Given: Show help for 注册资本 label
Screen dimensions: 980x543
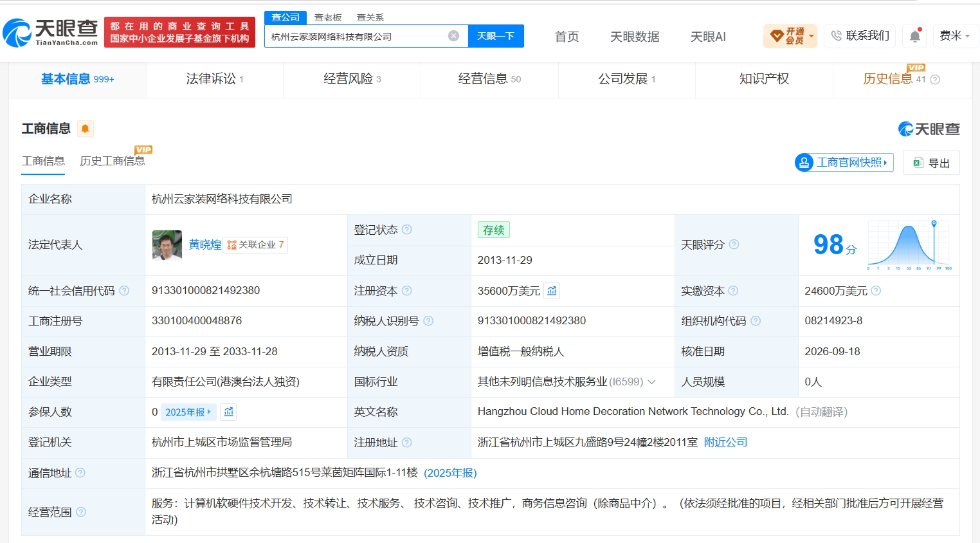Looking at the screenshot, I should tap(407, 291).
